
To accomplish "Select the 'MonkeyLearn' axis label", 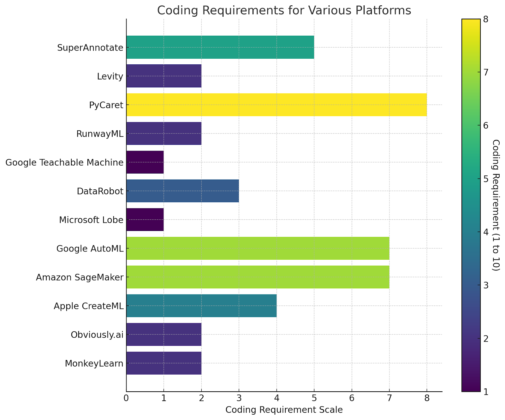I will pyautogui.click(x=94, y=364).
